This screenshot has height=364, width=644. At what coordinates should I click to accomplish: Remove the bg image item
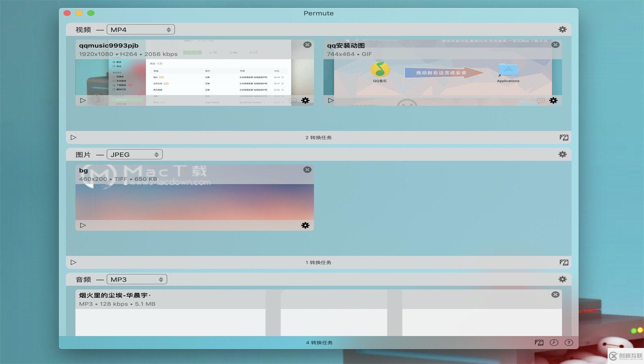pyautogui.click(x=307, y=170)
